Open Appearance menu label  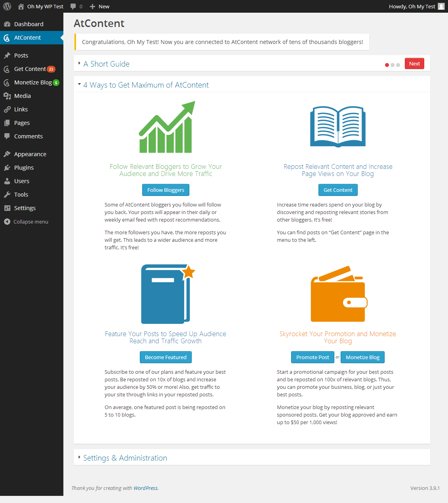30,154
